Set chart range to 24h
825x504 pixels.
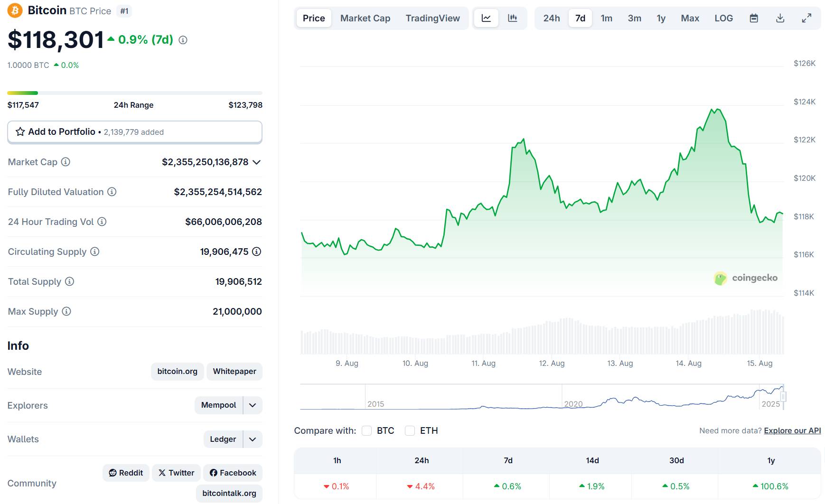552,18
